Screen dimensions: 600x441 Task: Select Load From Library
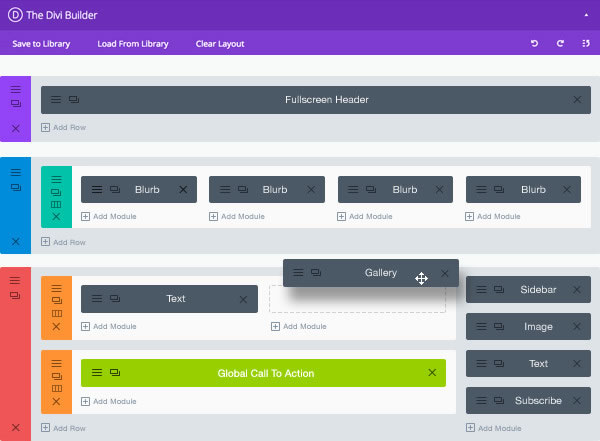(x=133, y=44)
